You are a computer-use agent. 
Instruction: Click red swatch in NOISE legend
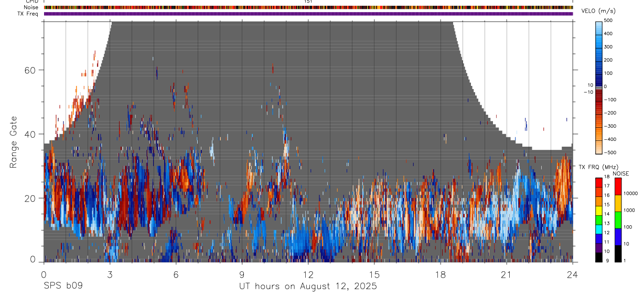pyautogui.click(x=618, y=186)
